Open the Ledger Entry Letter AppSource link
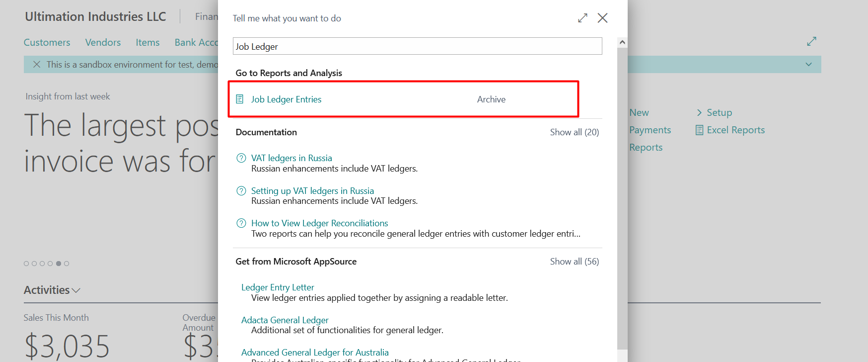Viewport: 868px width, 362px height. pos(278,287)
